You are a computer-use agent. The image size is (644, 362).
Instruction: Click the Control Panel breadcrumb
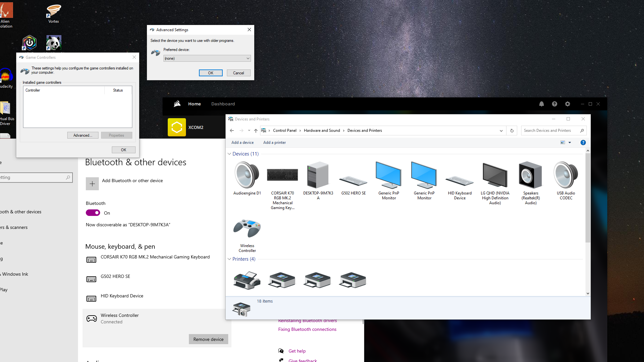(285, 131)
